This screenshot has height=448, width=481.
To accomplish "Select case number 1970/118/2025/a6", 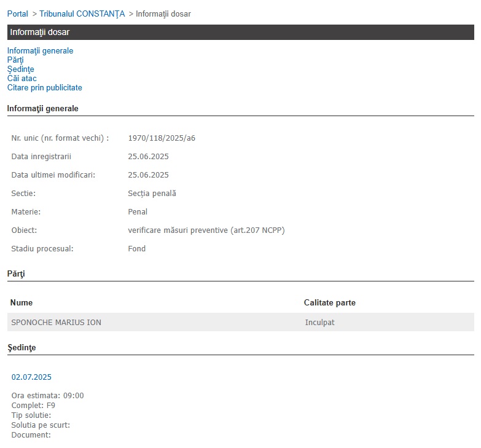I will (x=162, y=138).
